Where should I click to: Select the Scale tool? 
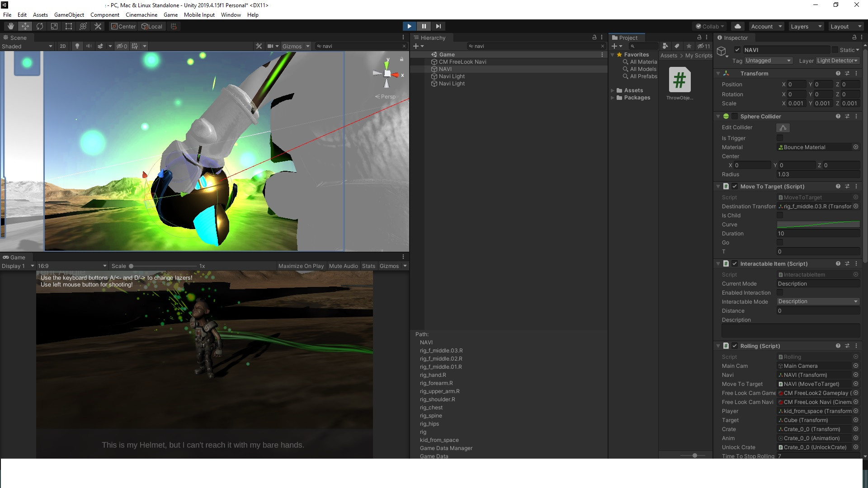[54, 26]
